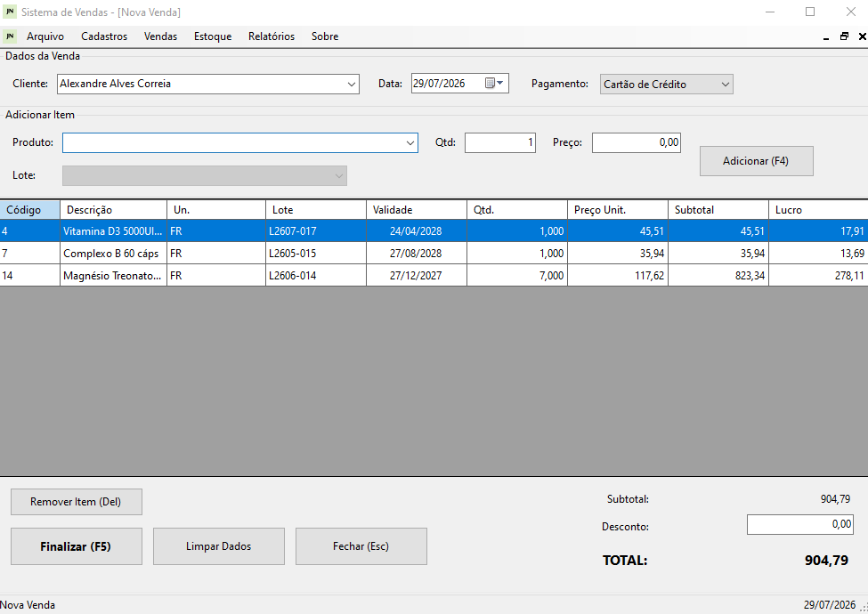Sort by the Descrição column header

coord(113,210)
